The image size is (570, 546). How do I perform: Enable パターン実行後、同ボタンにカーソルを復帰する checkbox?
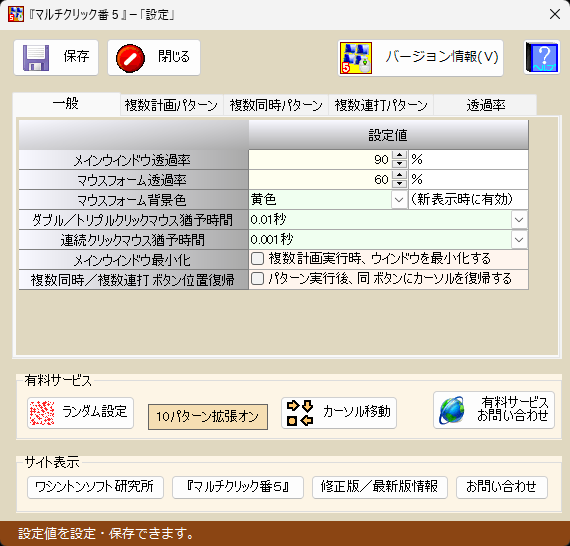coord(257,279)
